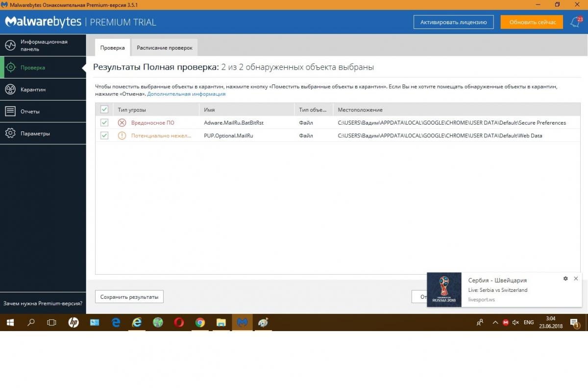This screenshot has width=588, height=388.
Task: Click the Secure Preferences file path
Action: pos(452,123)
